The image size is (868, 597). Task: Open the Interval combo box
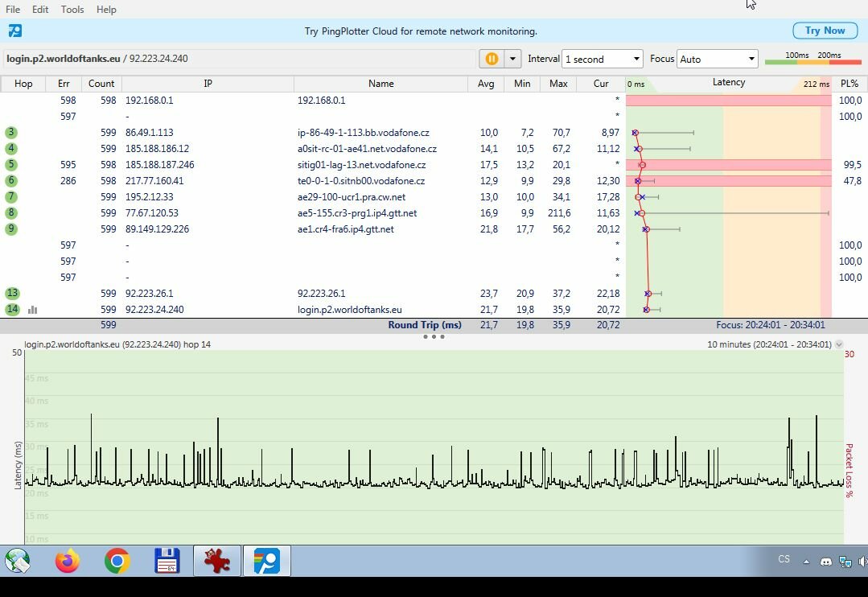(603, 59)
